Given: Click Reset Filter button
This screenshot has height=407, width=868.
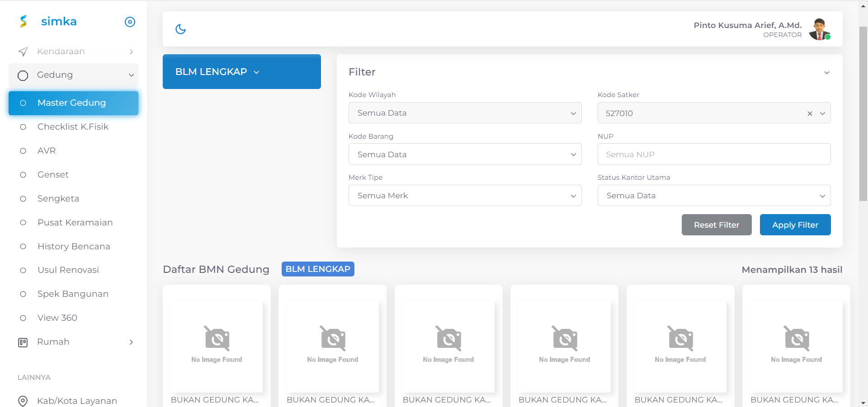Looking at the screenshot, I should (x=717, y=225).
